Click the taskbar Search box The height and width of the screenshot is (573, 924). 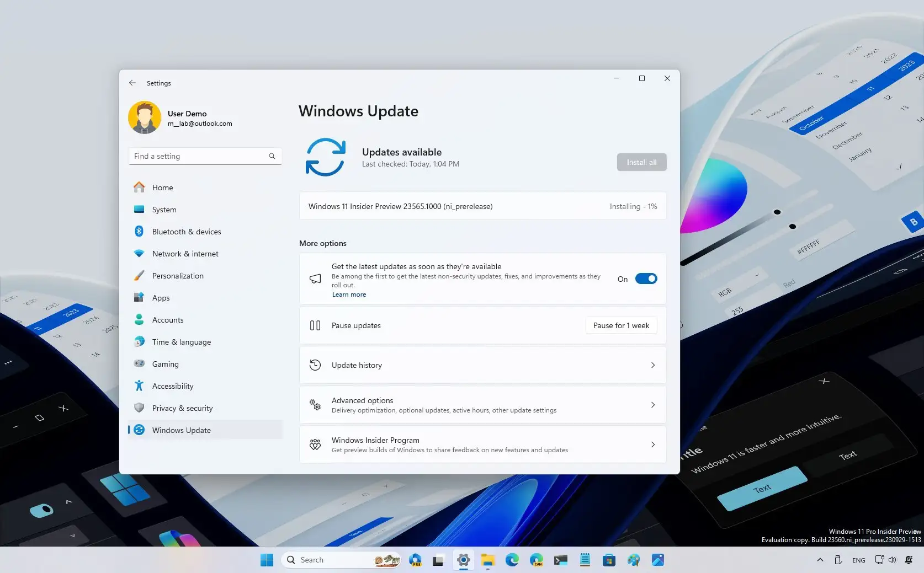(341, 560)
